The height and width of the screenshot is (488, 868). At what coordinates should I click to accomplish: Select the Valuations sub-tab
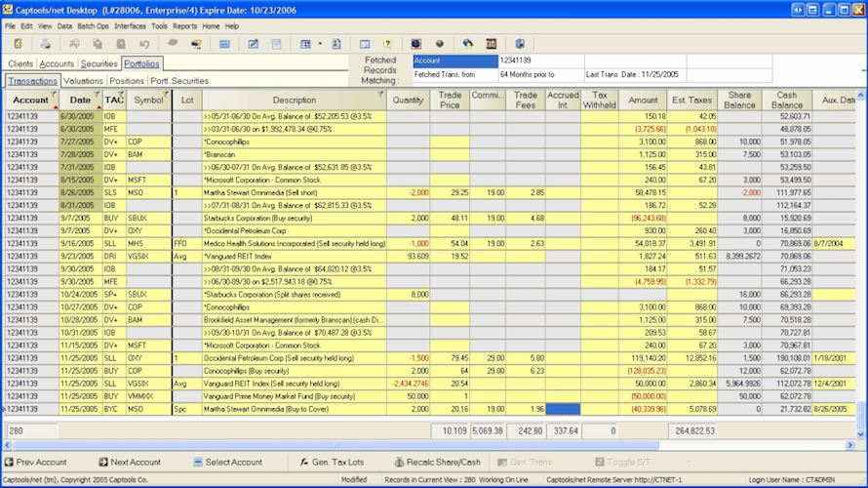pyautogui.click(x=83, y=81)
